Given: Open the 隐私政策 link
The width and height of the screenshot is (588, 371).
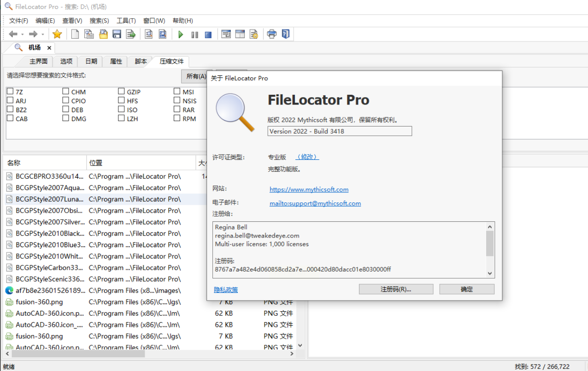Looking at the screenshot, I should pyautogui.click(x=226, y=290).
